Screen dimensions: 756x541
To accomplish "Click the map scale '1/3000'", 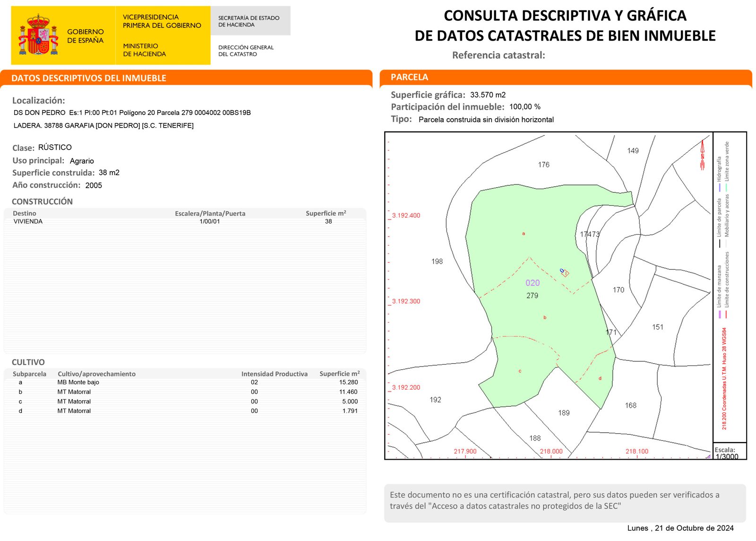I will click(727, 456).
